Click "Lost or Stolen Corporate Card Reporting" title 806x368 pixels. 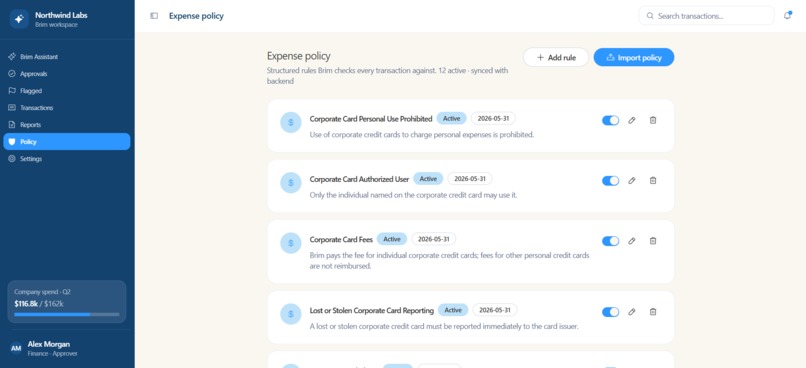click(x=372, y=310)
